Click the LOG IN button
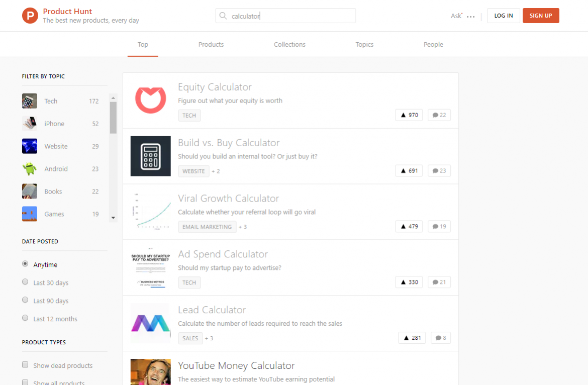The height and width of the screenshot is (385, 588). tap(503, 16)
